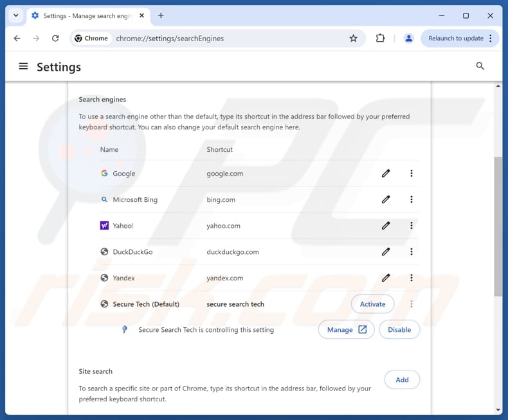Search settings with magnifier icon
Screen dimensions: 508x420
click(480, 66)
